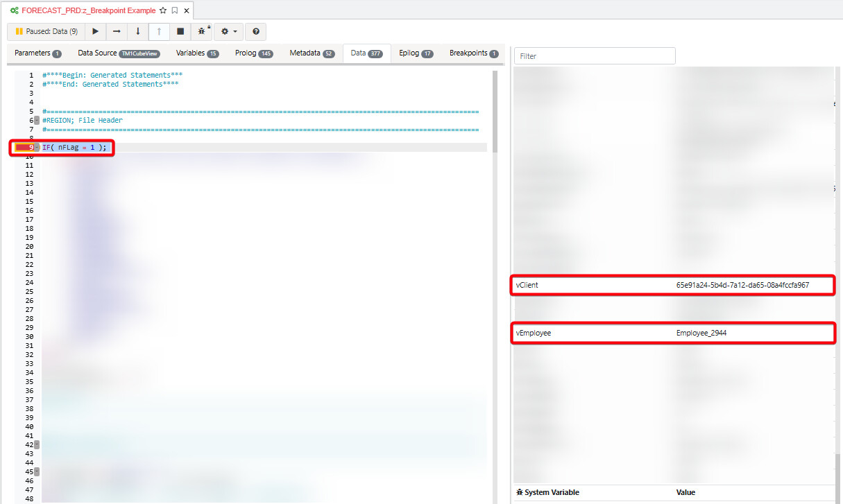Open the Breakpoints tab
This screenshot has width=843, height=504.
click(474, 53)
